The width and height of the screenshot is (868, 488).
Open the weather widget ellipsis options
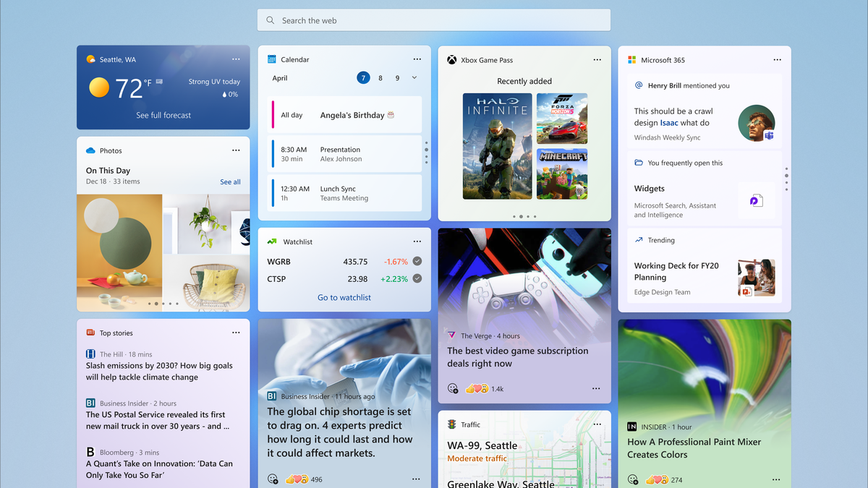point(236,59)
